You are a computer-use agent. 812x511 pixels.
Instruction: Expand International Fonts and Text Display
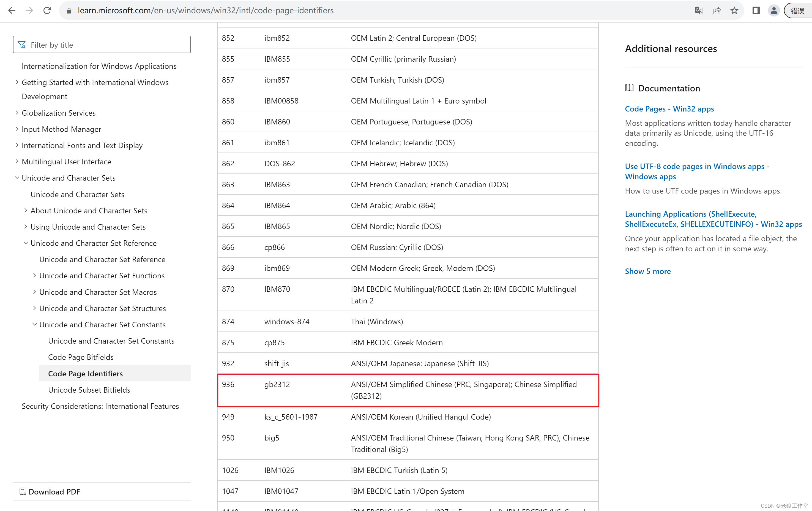click(17, 145)
